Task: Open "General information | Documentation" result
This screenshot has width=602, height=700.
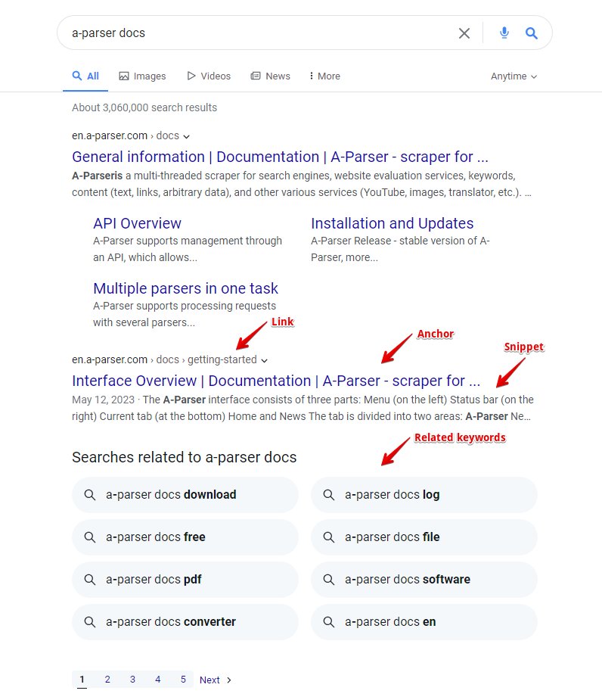Action: click(280, 157)
